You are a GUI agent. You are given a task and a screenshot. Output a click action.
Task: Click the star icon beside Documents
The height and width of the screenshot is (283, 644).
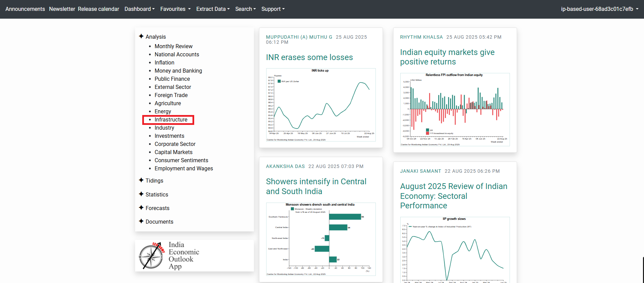pos(141,221)
